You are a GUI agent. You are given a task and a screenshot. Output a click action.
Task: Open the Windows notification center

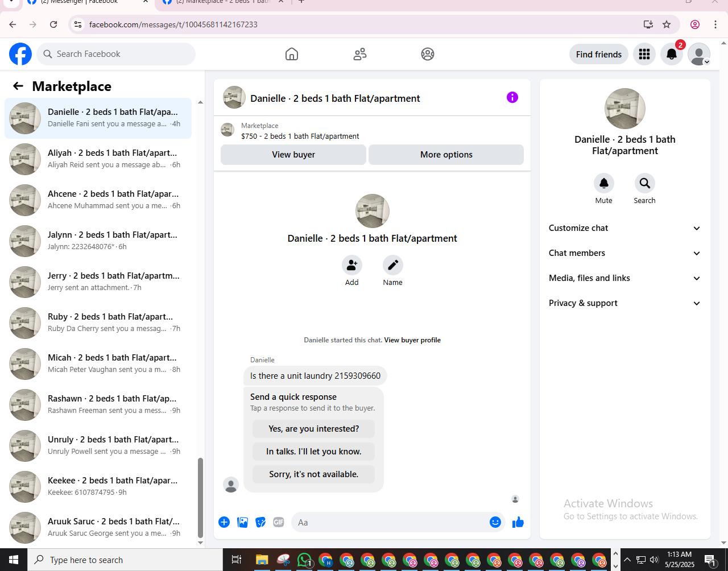pos(710,560)
